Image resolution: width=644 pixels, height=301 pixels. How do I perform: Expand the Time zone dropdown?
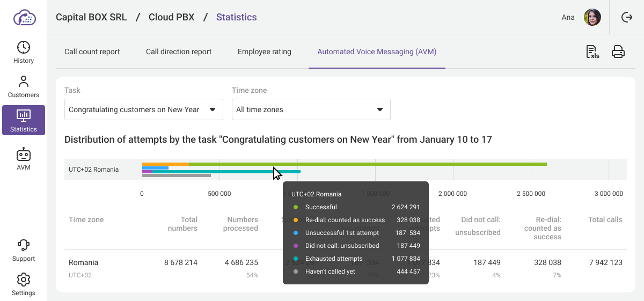click(x=311, y=109)
